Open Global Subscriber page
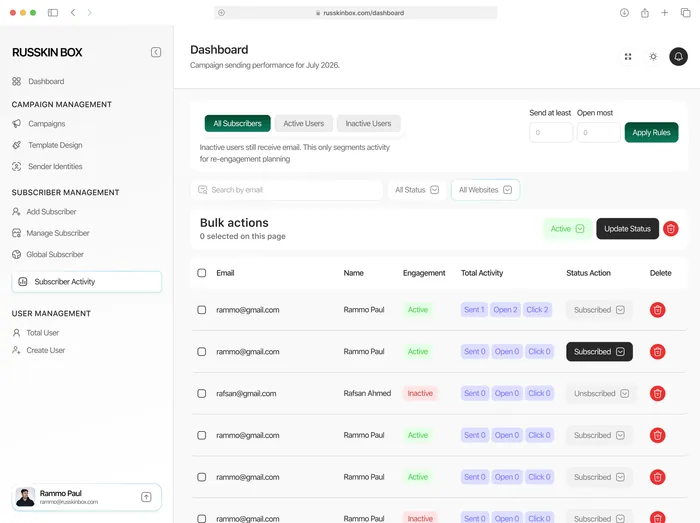The image size is (700, 523). click(48, 254)
